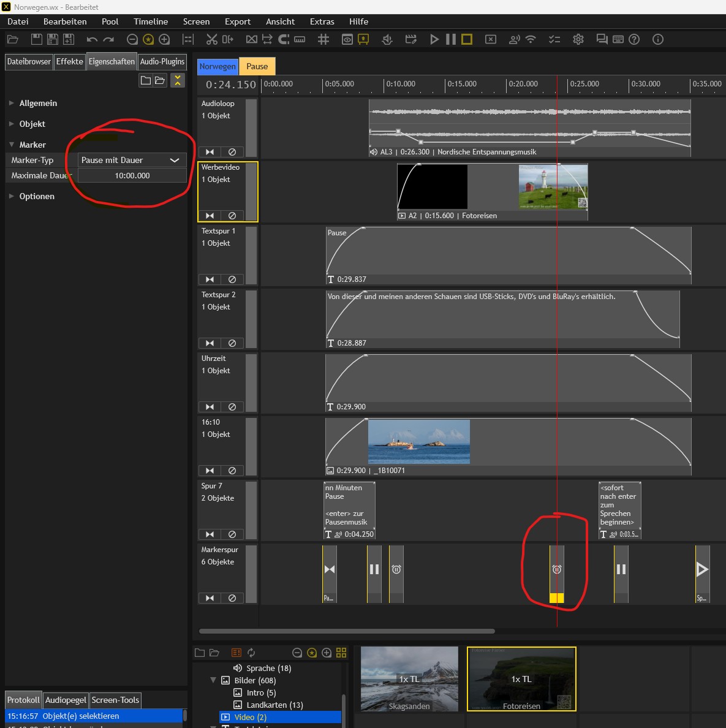Switch to the Effekte tab

point(70,62)
